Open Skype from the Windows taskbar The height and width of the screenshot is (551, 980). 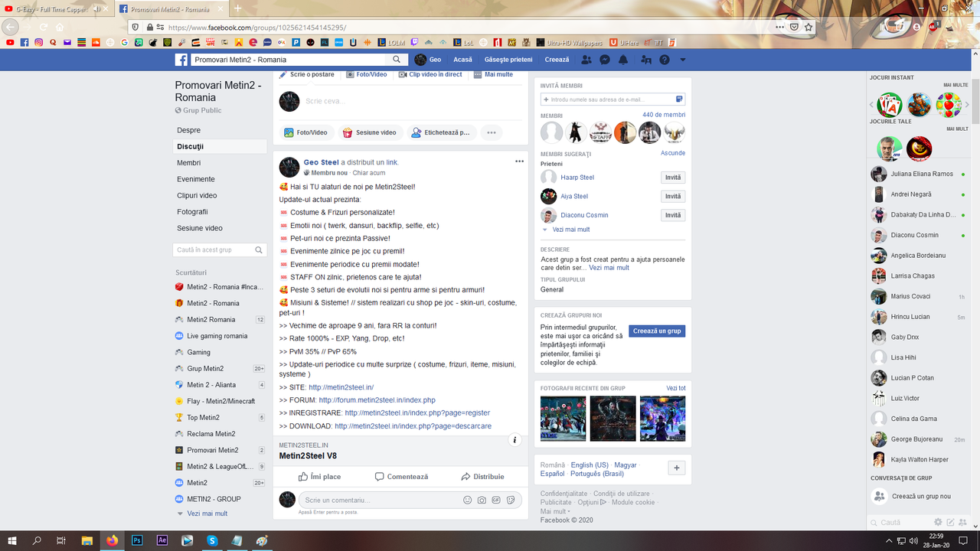click(212, 540)
